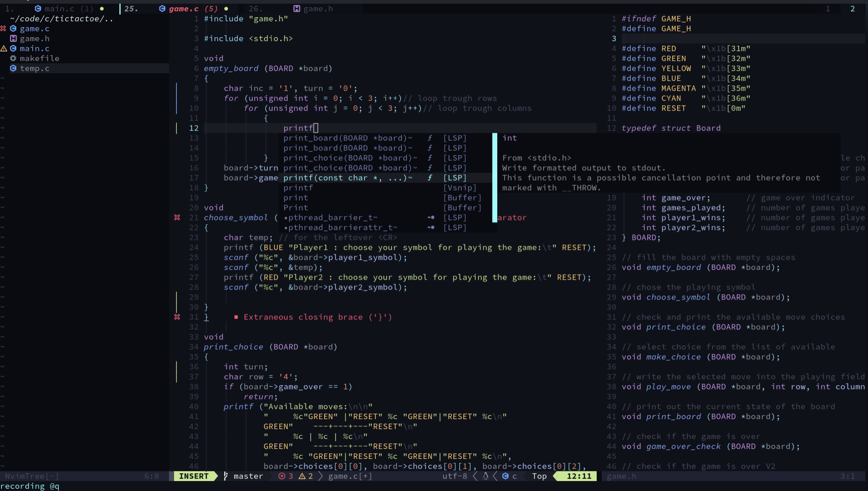Open makefile in the file tree
The width and height of the screenshot is (868, 491).
point(39,58)
